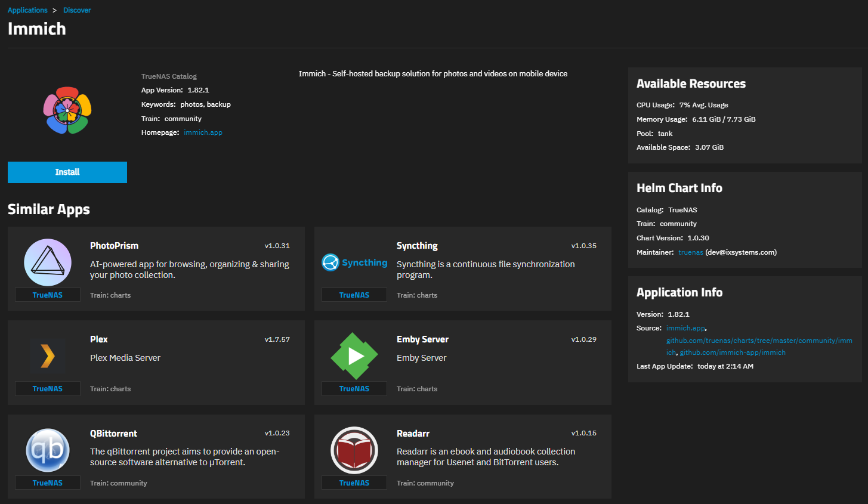Image resolution: width=868 pixels, height=504 pixels.
Task: Open the immich.app source link
Action: click(685, 328)
